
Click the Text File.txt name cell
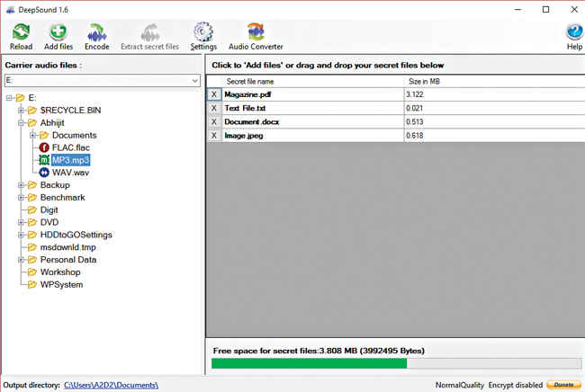312,108
